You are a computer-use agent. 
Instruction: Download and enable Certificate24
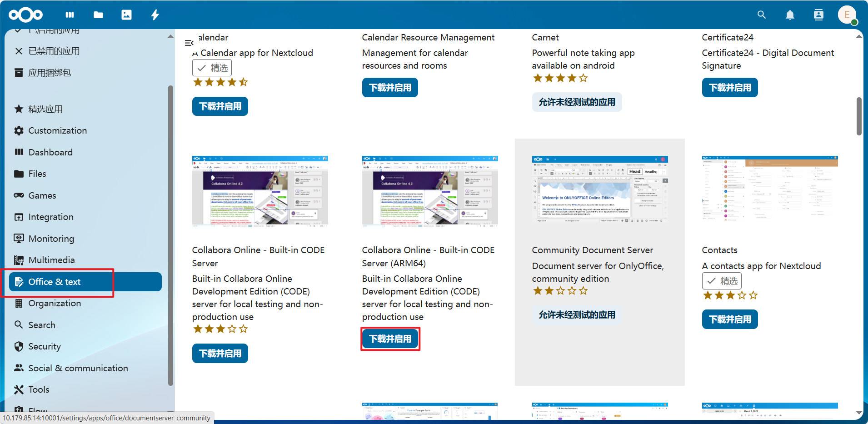coord(730,88)
